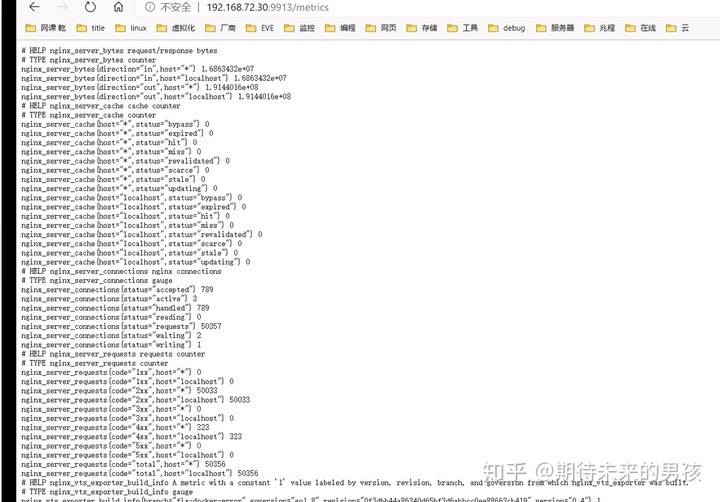Open the 存储 bookmark folder
Image resolution: width=720 pixels, height=502 pixels.
click(422, 28)
